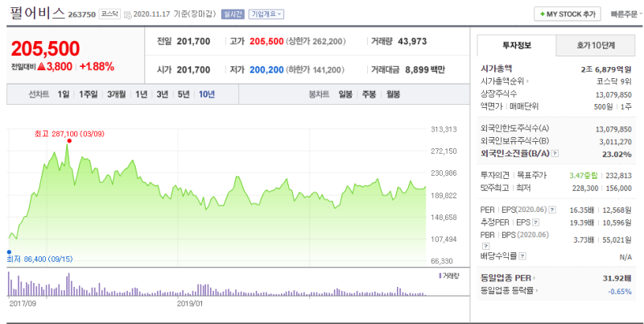
Task: Click the help icon beside 외국인소진율(B/A)
Action: (555, 153)
